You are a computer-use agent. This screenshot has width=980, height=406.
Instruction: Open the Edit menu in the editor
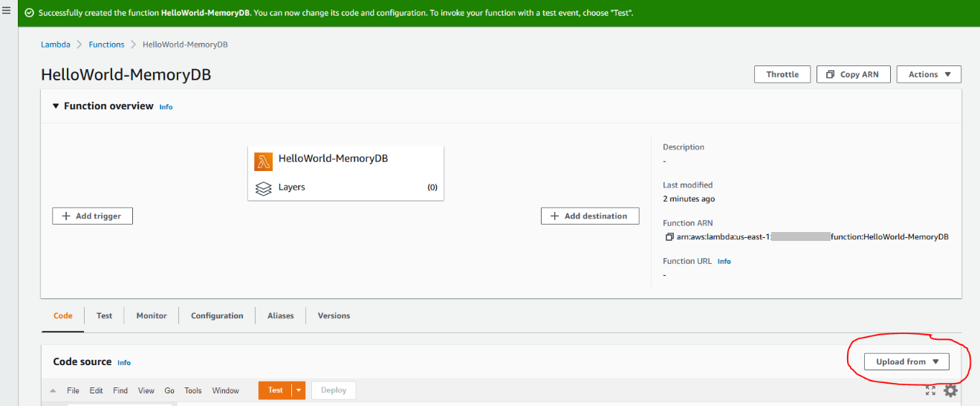[x=97, y=391]
